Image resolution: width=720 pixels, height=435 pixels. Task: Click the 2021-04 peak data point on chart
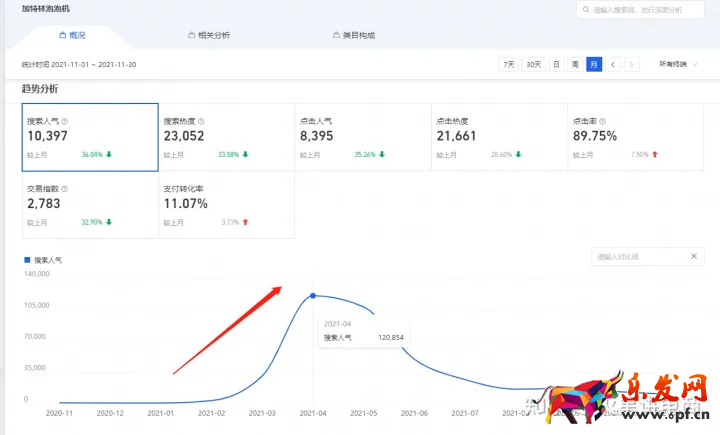tap(313, 296)
